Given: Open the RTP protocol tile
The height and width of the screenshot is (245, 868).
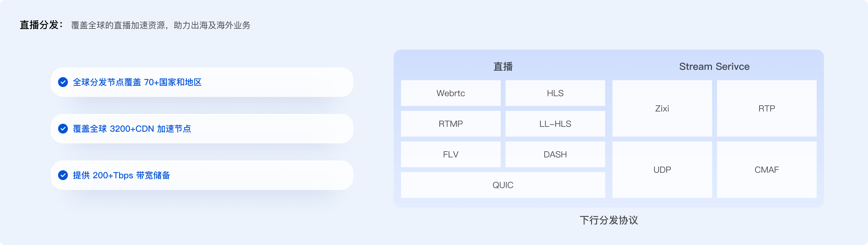Looking at the screenshot, I should click(x=767, y=108).
